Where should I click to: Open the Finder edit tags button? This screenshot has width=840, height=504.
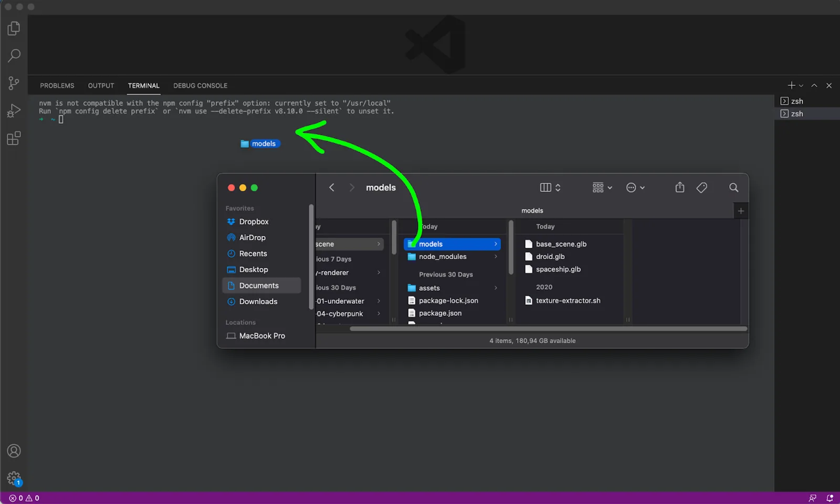pyautogui.click(x=702, y=187)
